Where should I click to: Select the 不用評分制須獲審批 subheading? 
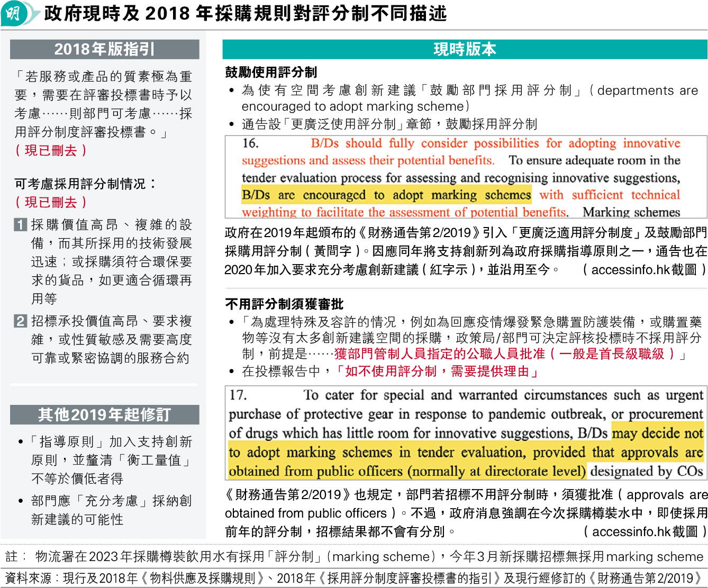284,304
